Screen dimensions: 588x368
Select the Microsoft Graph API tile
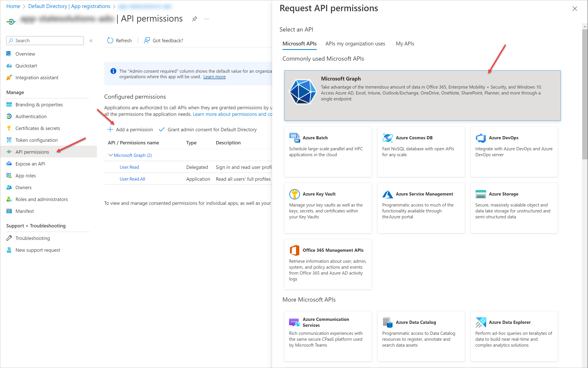pyautogui.click(x=422, y=95)
